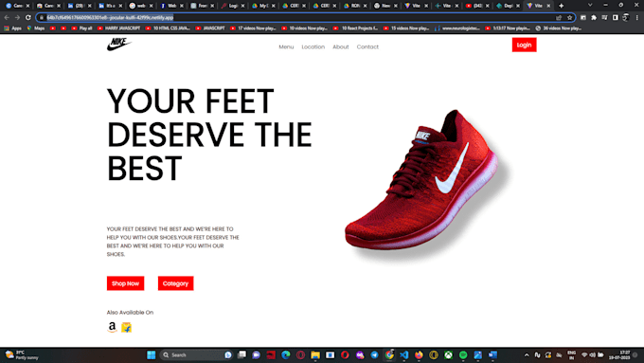Click the Menu navigation link
Viewport: 644px width, 363px height.
tap(286, 46)
